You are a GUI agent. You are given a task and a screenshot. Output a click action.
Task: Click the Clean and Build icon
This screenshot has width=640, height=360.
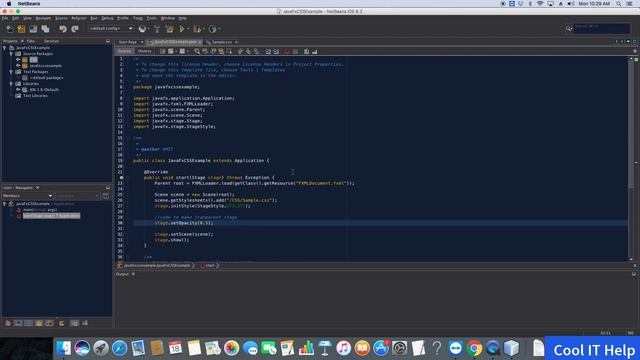tap(169, 29)
